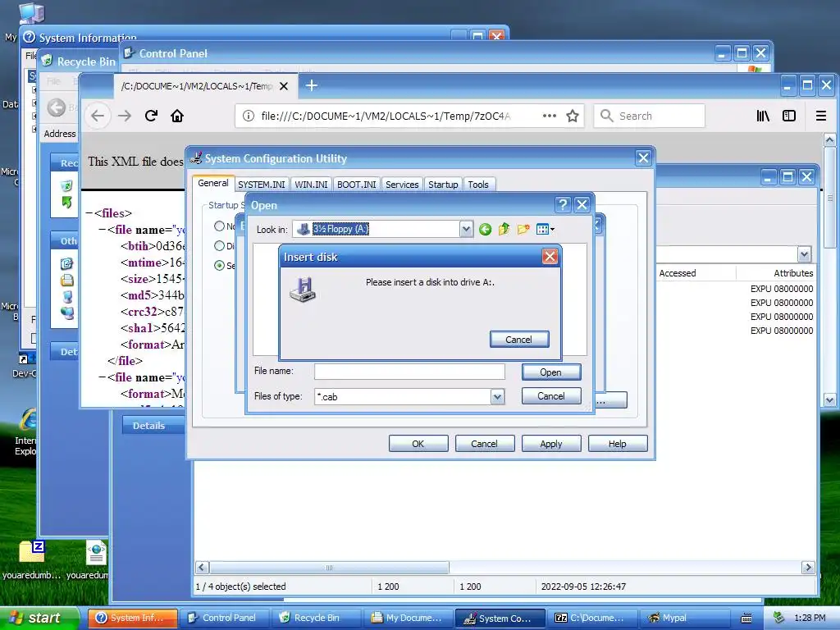Click the Recycle Bin Back button icon

[57, 107]
